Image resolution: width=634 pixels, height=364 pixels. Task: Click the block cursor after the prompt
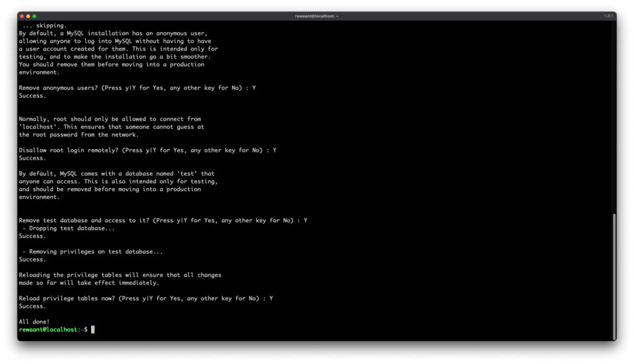pyautogui.click(x=93, y=329)
